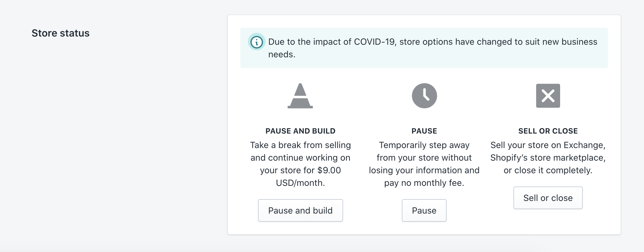Click the "pay no monthly fee" text

424,183
